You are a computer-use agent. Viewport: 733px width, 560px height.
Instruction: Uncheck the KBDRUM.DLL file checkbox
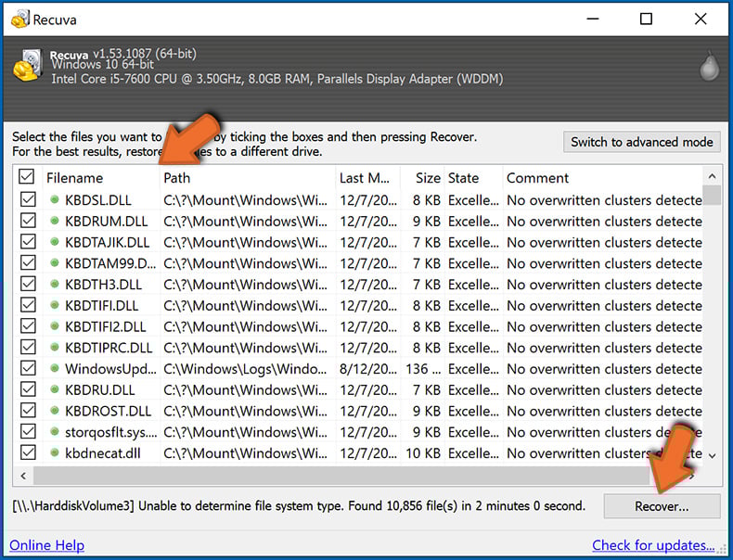[27, 221]
